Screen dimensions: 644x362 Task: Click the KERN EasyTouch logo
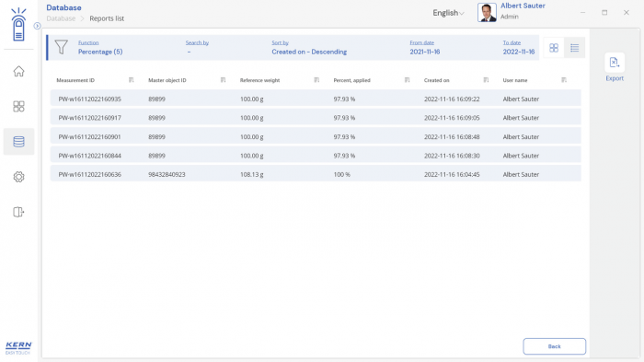[x=18, y=348]
